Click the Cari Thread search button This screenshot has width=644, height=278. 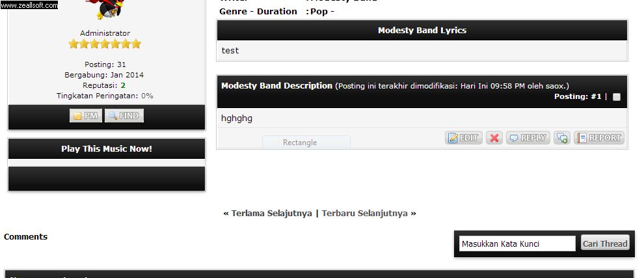tap(605, 243)
